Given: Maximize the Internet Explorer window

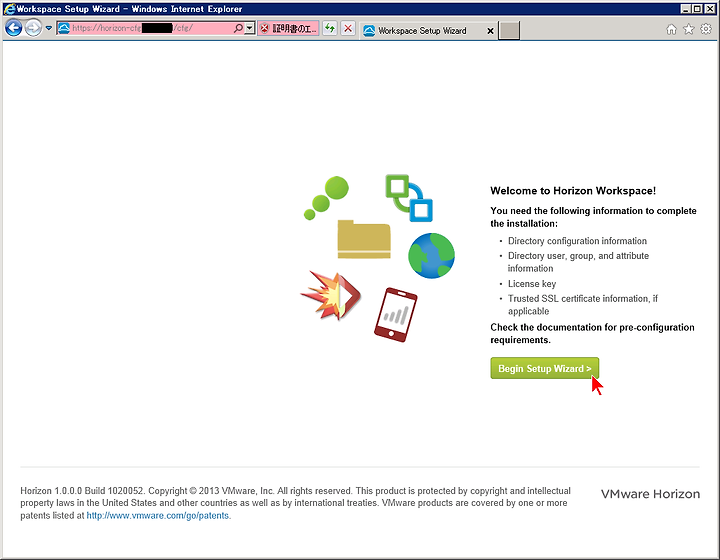Looking at the screenshot, I should pos(697,9).
